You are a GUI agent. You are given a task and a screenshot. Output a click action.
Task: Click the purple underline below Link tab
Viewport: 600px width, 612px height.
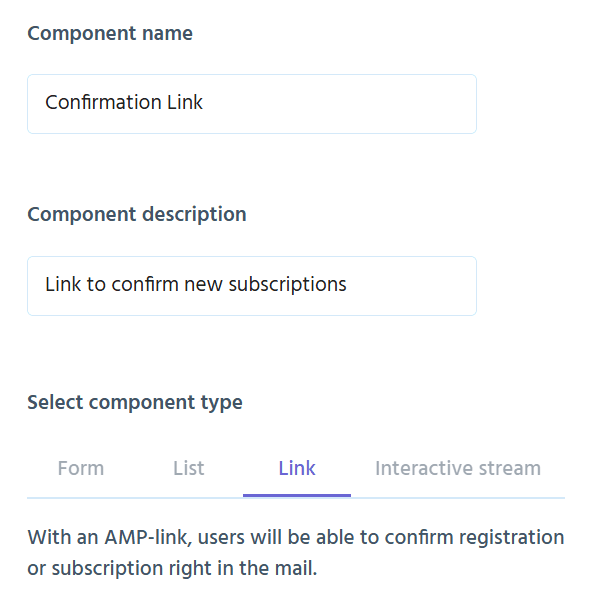[x=297, y=494]
